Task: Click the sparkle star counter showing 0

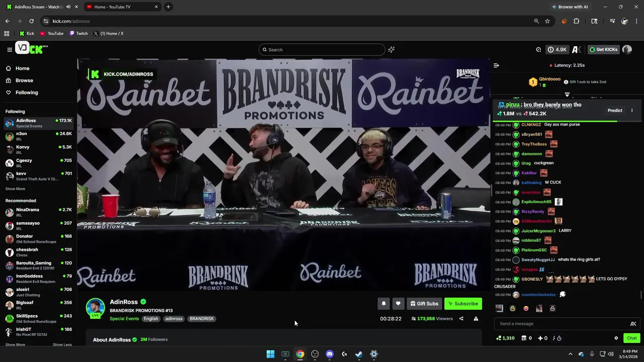Action: pos(543,338)
